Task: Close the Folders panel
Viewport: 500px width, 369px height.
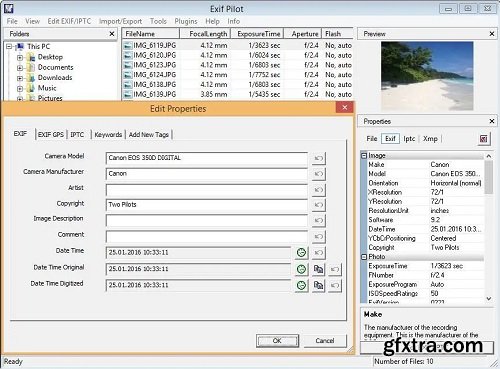Action: click(112, 34)
